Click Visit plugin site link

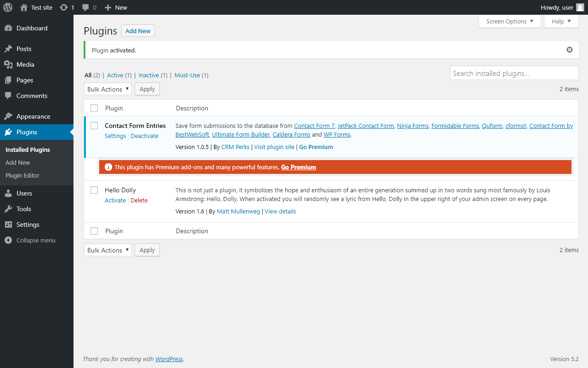[x=274, y=147]
